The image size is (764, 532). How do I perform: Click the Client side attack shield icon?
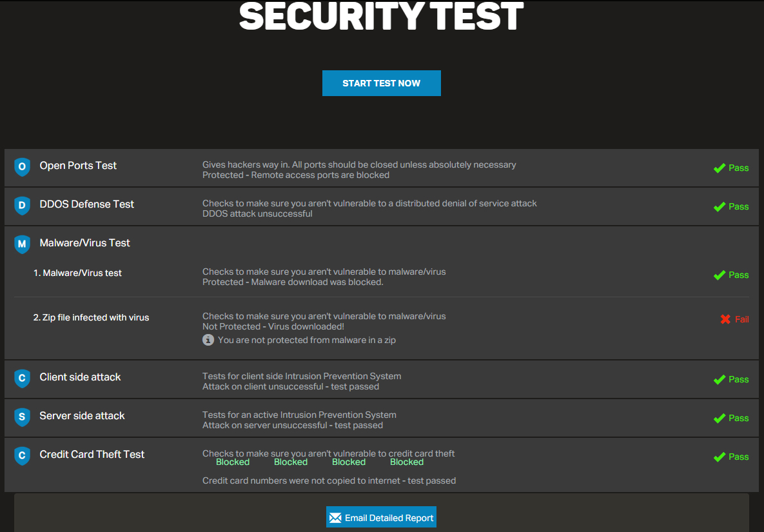pos(23,379)
